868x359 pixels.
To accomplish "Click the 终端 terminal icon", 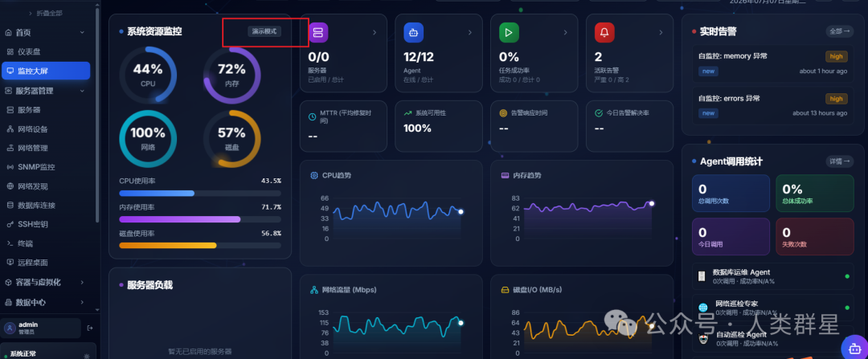I will (x=10, y=243).
